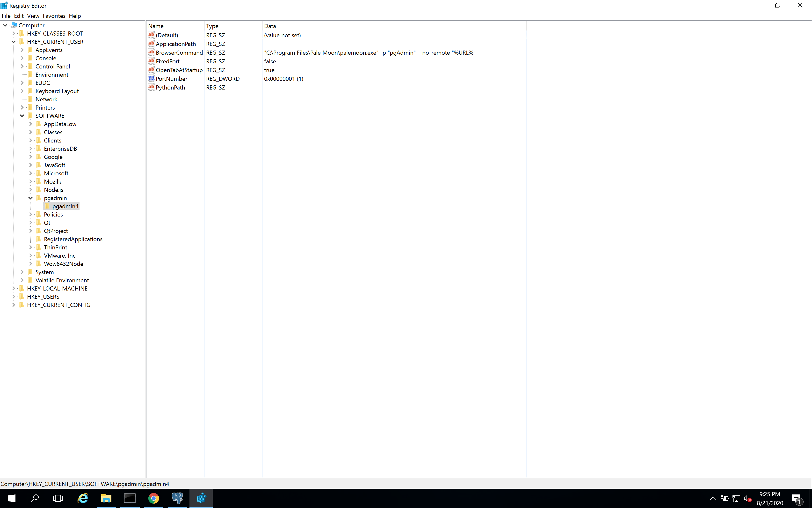The width and height of the screenshot is (812, 508).
Task: Open the Help menu
Action: [x=75, y=16]
